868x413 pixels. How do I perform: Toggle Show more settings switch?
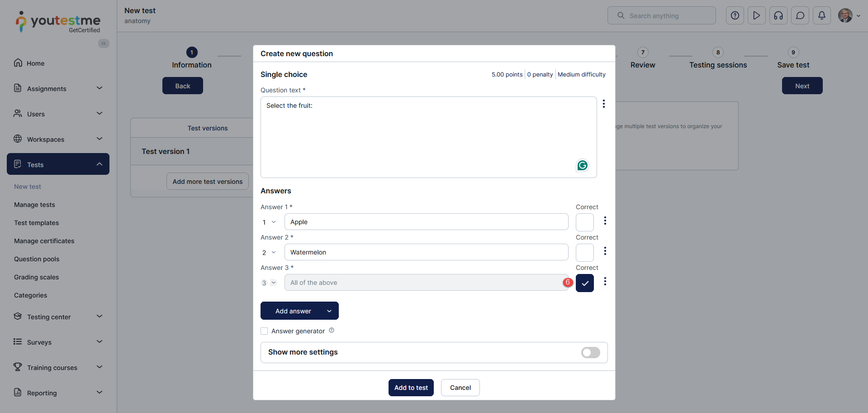590,352
